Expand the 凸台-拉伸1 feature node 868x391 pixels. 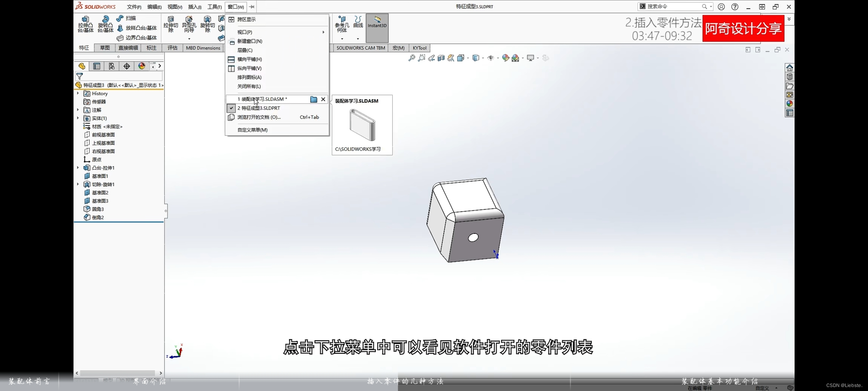point(78,168)
